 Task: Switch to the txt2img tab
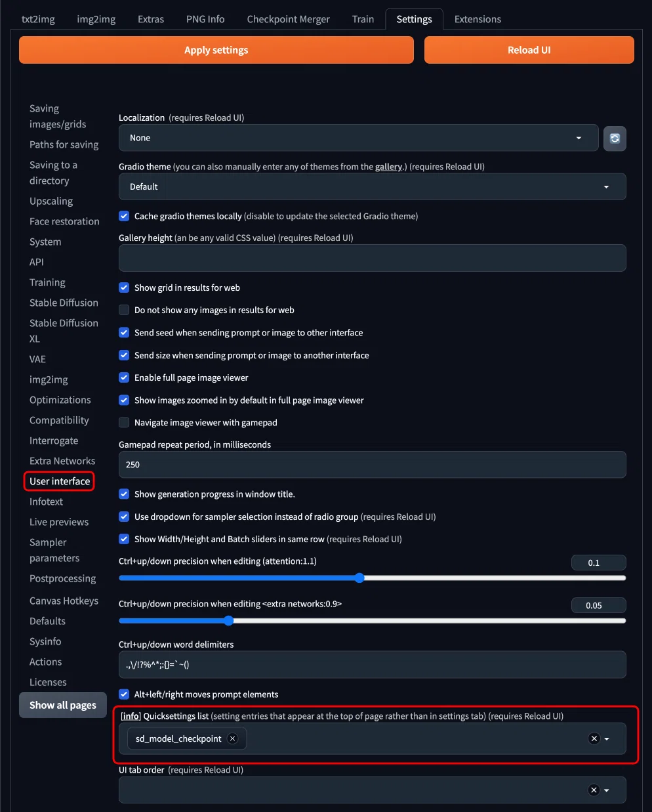38,19
